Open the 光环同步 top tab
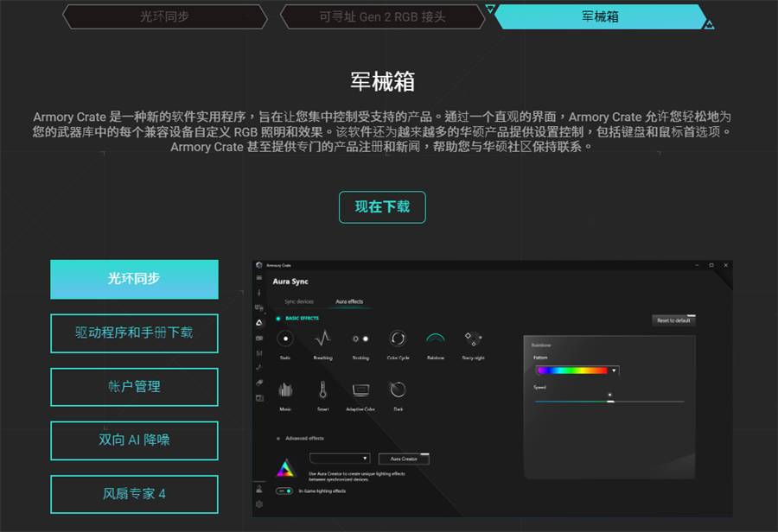Screen dimensions: 778x532 pos(165,17)
